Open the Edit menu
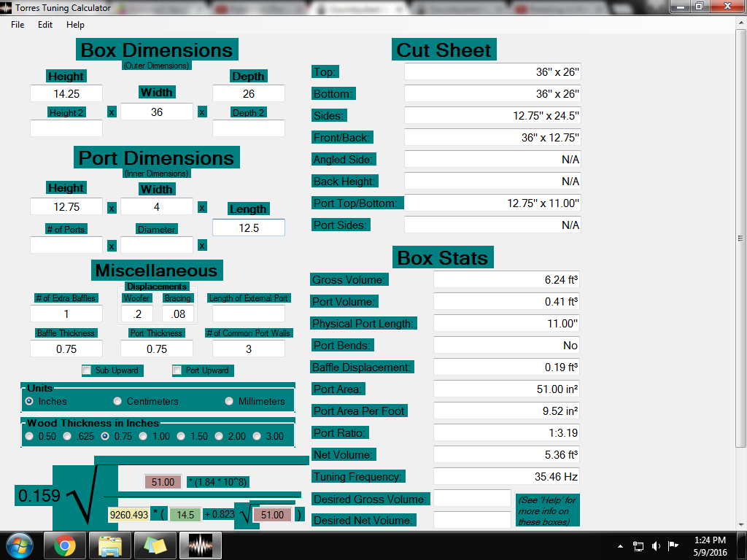Viewport: 747px width, 560px height. (x=45, y=25)
